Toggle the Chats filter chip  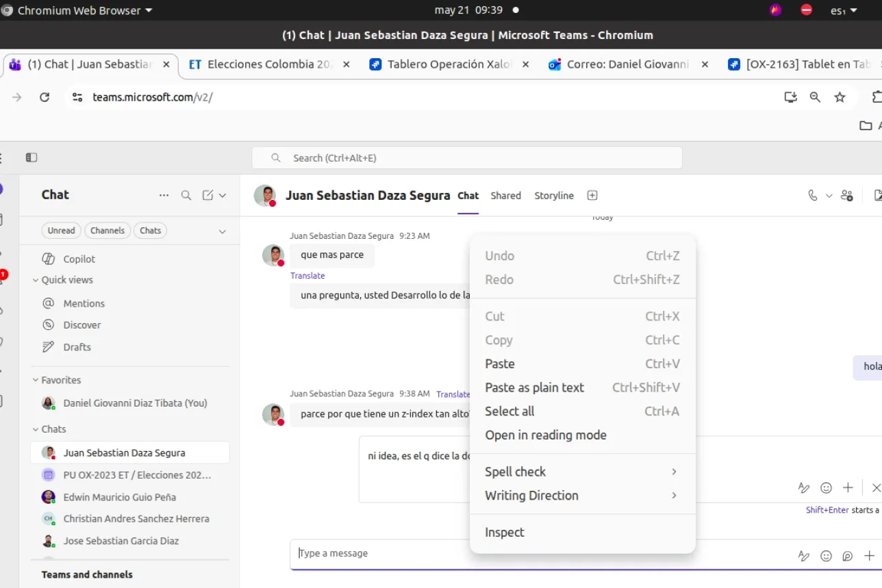150,231
